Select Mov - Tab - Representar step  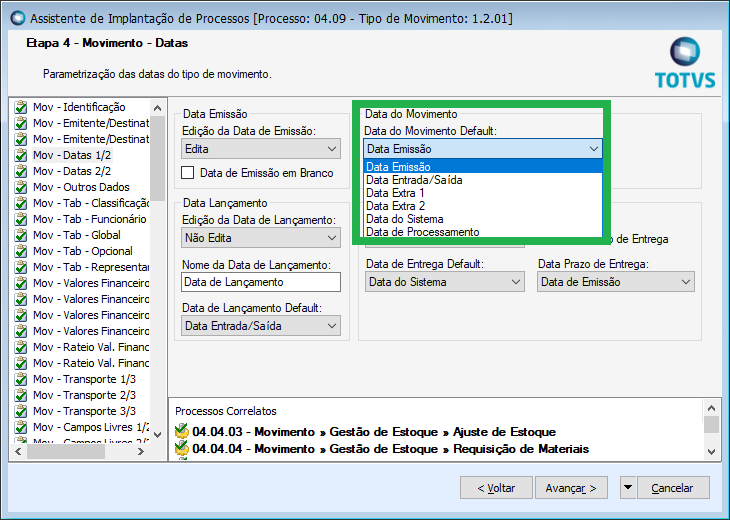91,267
